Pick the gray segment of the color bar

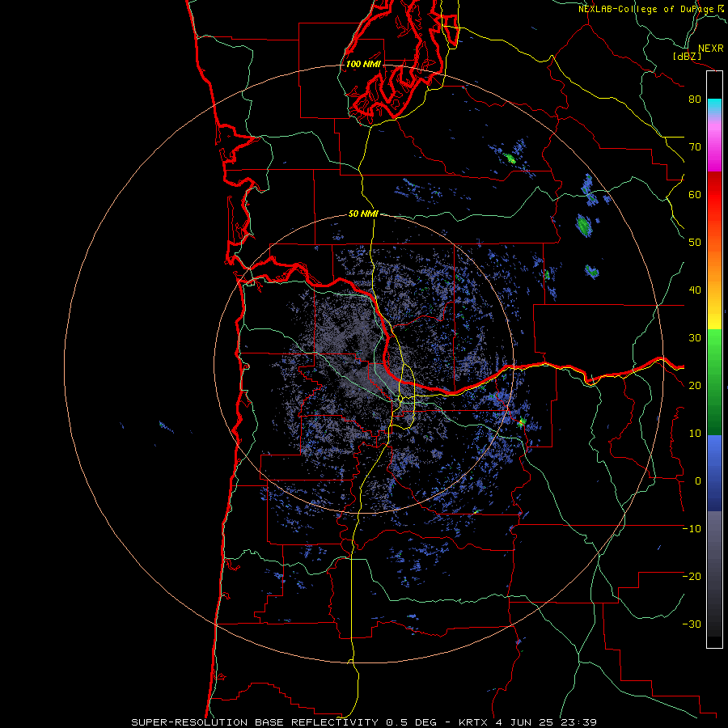coord(714,539)
